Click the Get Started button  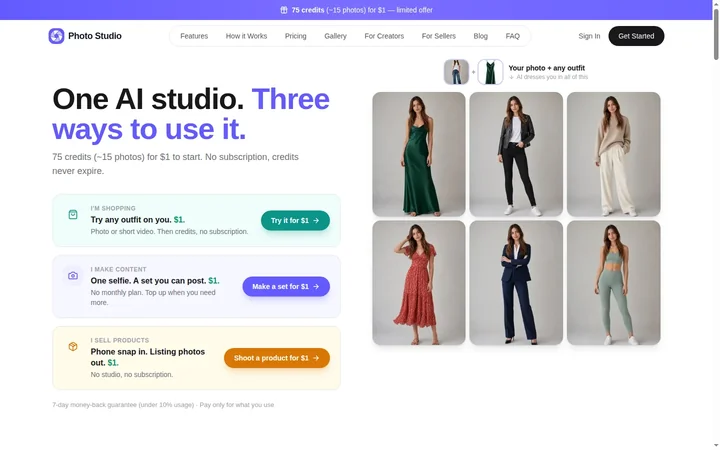click(636, 36)
